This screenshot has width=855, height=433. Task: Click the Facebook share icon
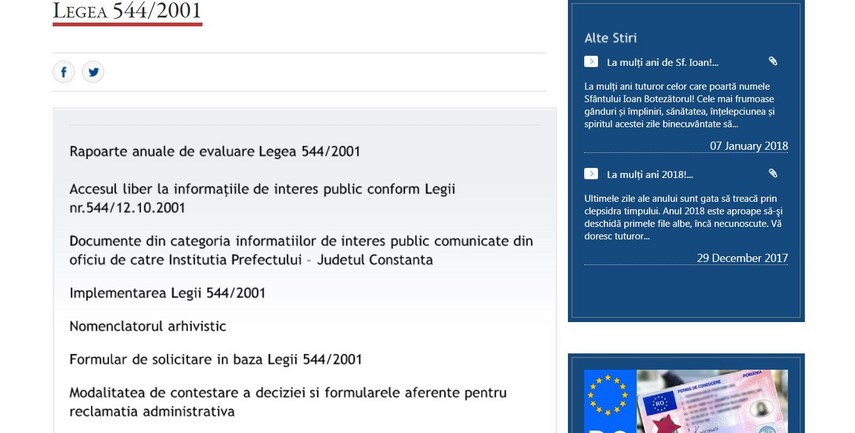point(64,72)
